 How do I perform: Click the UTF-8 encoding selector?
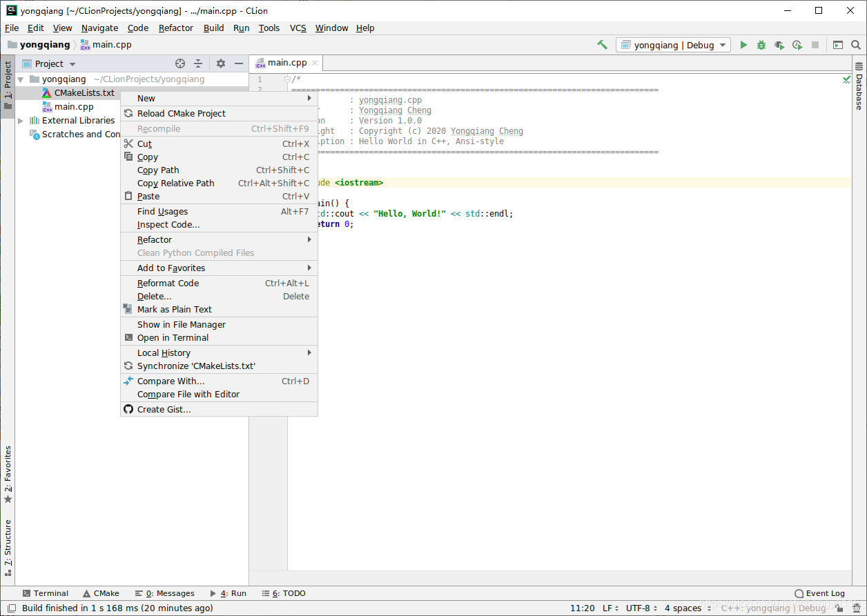[x=642, y=608]
